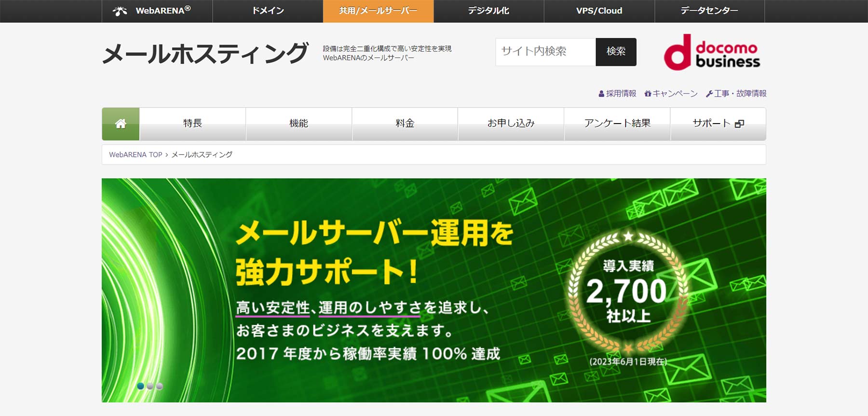Click the WebARENA logo icon

click(x=120, y=11)
